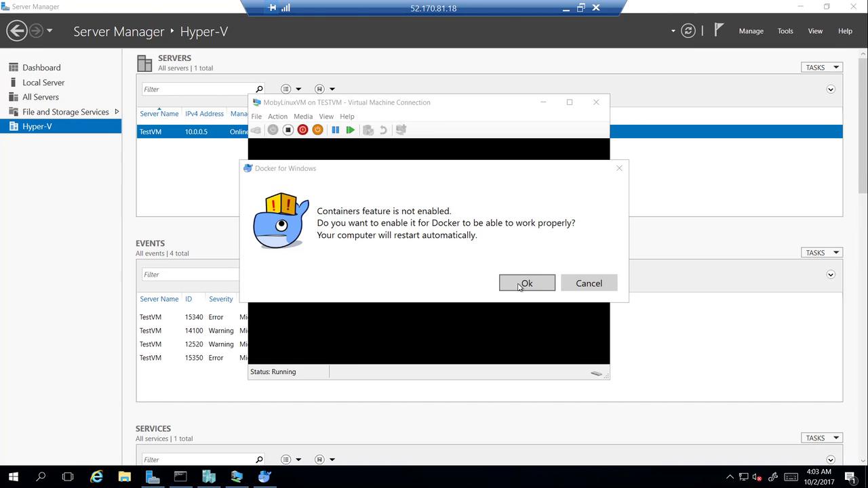Viewport: 868px width, 488px height.
Task: Collapse Servers section with chevron
Action: 831,89
